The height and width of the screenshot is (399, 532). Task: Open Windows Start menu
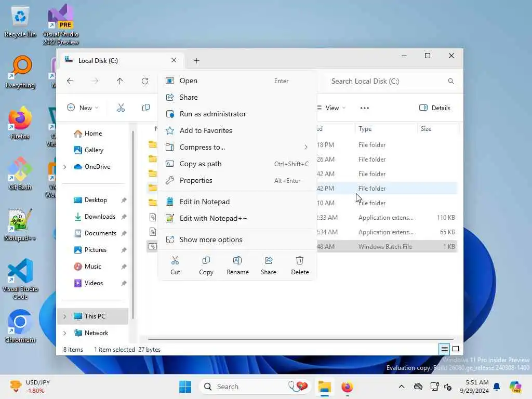click(x=185, y=387)
